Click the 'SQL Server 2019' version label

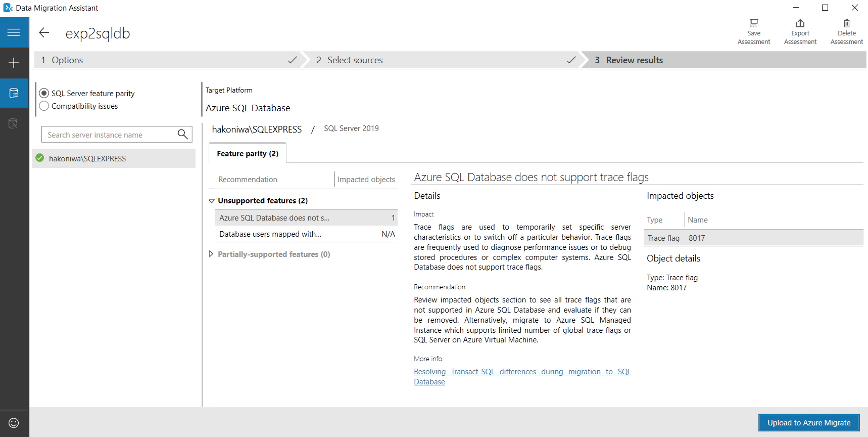(x=351, y=128)
